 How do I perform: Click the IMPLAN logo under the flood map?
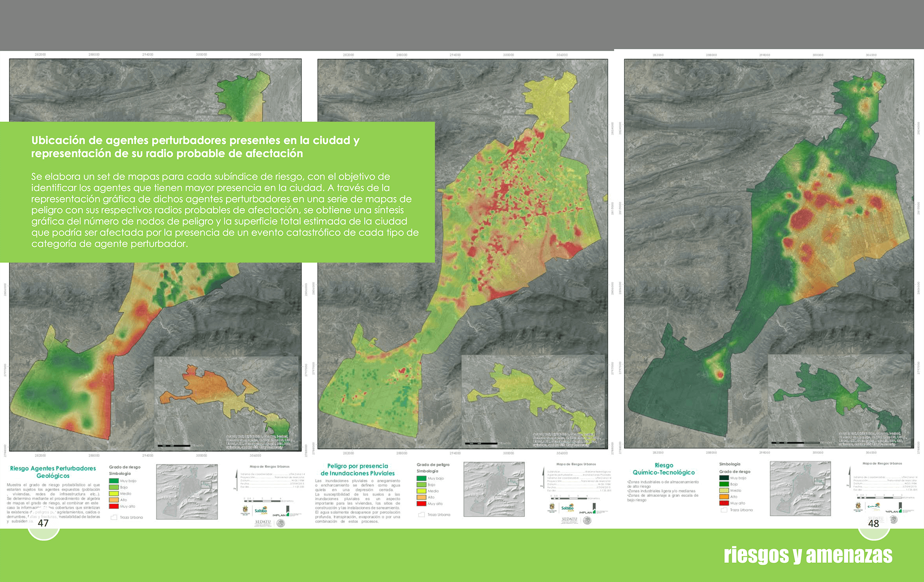587,512
